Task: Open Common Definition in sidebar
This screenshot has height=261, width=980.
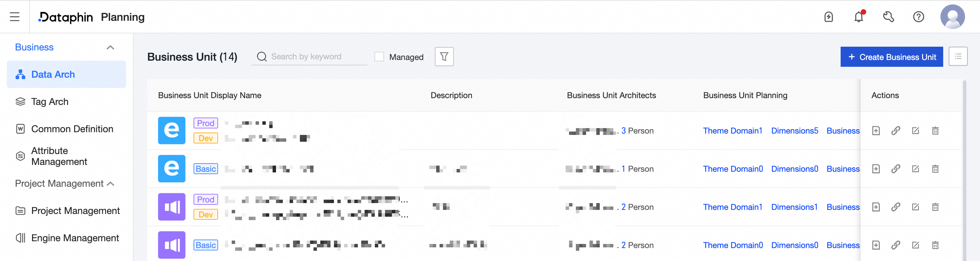Action: click(72, 129)
